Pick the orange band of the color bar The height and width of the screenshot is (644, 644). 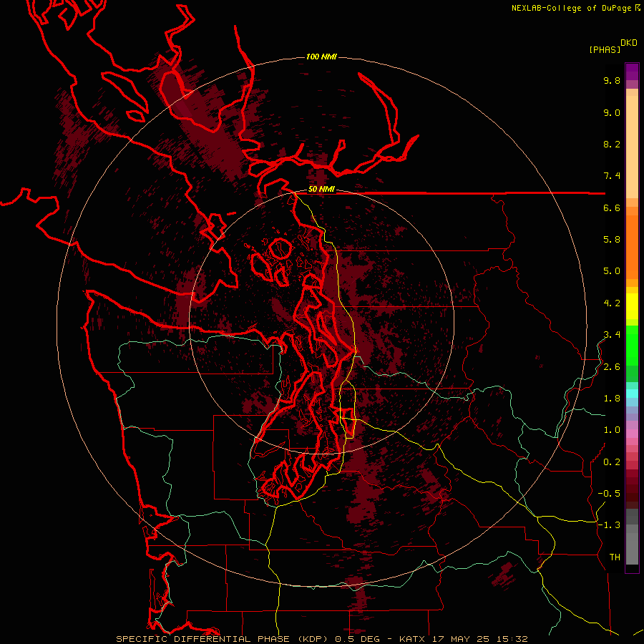[x=632, y=247]
